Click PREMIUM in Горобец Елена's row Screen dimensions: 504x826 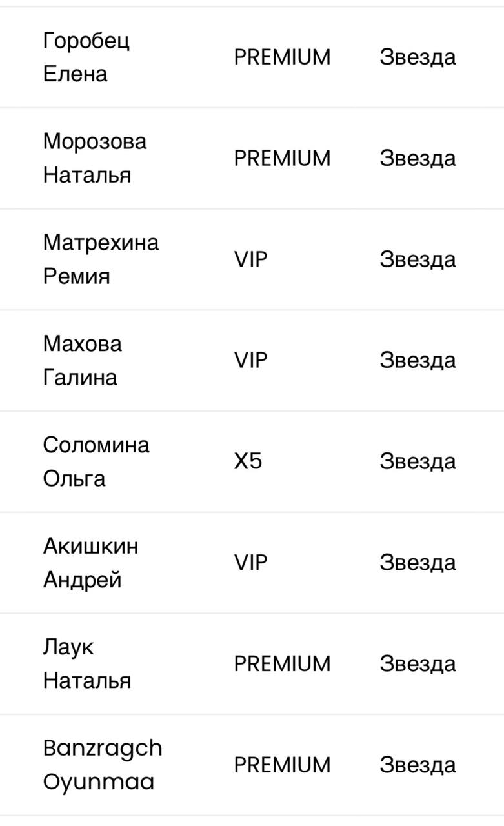pyautogui.click(x=282, y=57)
